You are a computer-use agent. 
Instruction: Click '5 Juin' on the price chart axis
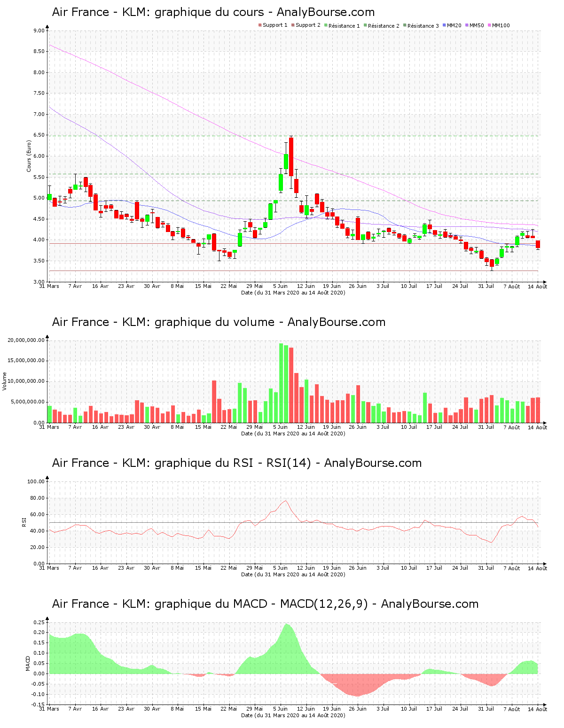point(281,286)
